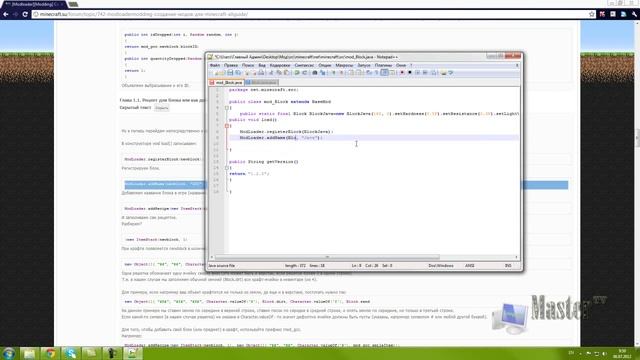Open Макросы menu

point(344,65)
